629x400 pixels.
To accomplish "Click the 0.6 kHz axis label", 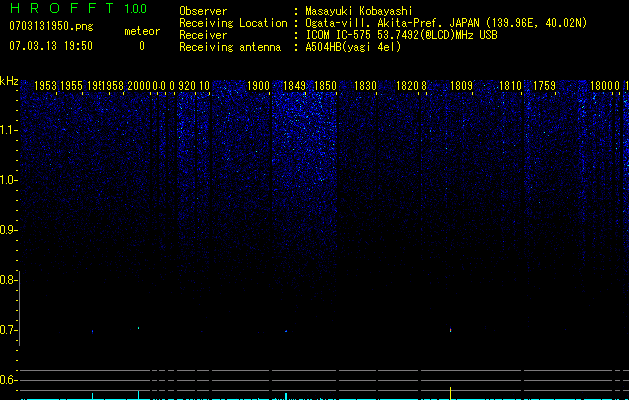I will pyautogui.click(x=8, y=380).
